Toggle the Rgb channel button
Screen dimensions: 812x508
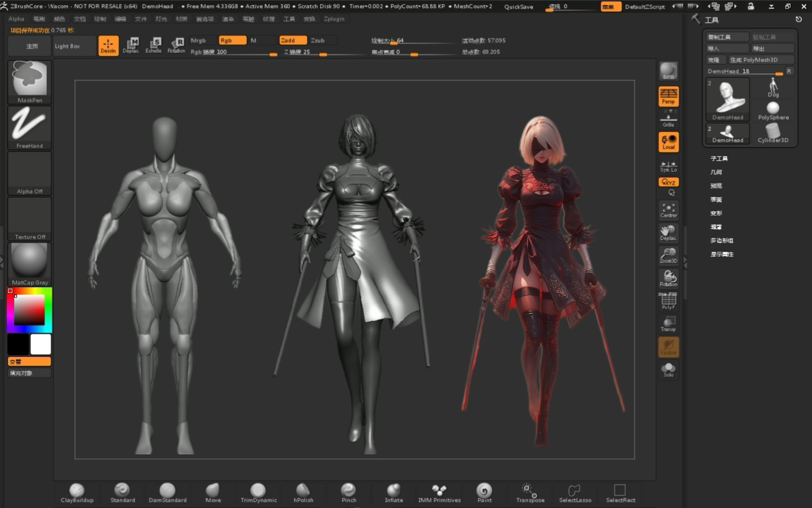[x=232, y=40]
